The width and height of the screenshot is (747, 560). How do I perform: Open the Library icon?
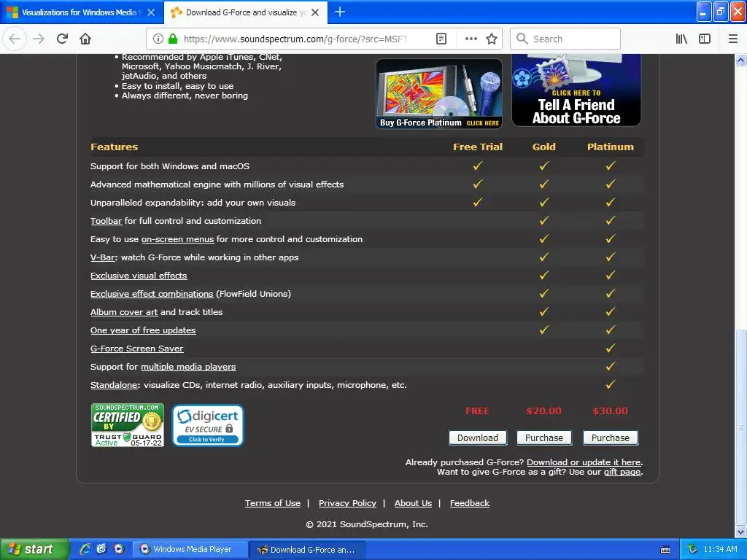tap(681, 39)
